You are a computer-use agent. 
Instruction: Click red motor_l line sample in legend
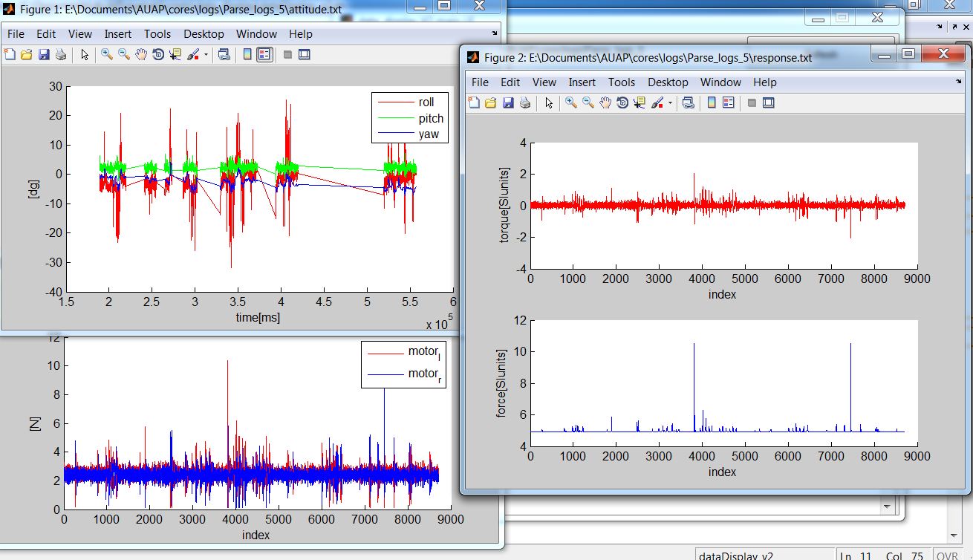point(385,352)
